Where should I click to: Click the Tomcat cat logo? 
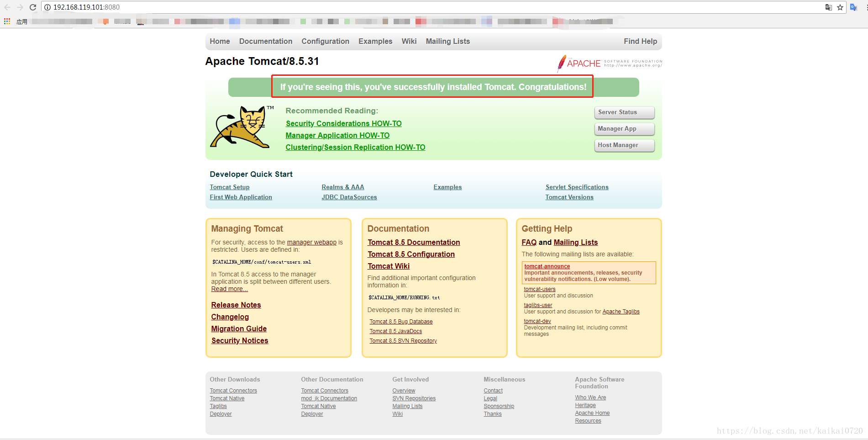coord(242,127)
